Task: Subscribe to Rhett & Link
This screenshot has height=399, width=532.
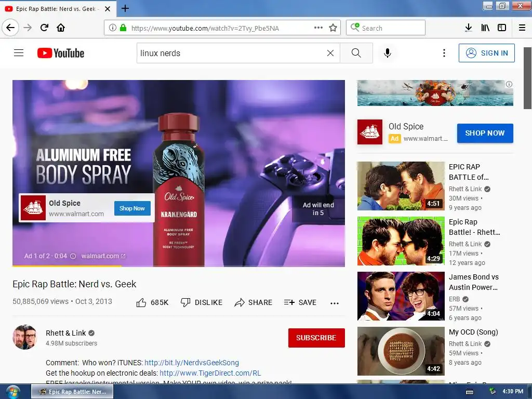Action: (316, 338)
